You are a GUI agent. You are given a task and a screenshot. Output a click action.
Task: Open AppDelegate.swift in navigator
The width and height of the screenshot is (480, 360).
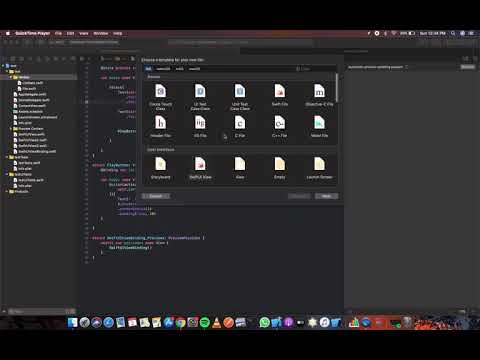(29, 94)
